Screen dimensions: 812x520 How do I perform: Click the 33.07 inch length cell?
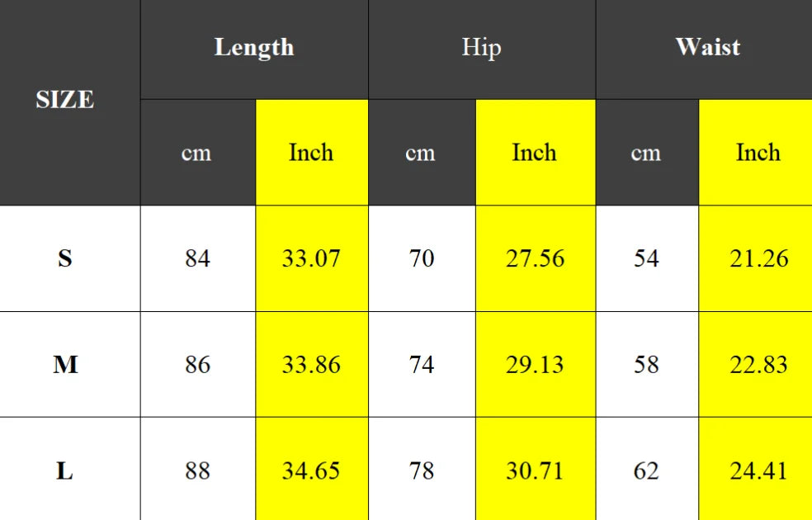[311, 259]
